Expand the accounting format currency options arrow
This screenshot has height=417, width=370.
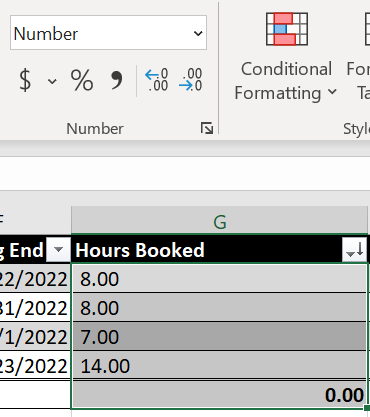52,81
